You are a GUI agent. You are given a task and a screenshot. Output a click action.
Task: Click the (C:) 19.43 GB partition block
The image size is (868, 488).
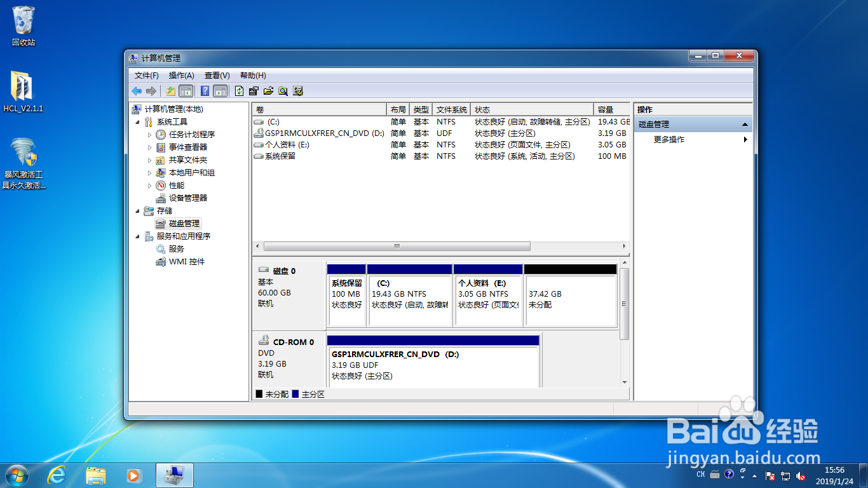(409, 295)
